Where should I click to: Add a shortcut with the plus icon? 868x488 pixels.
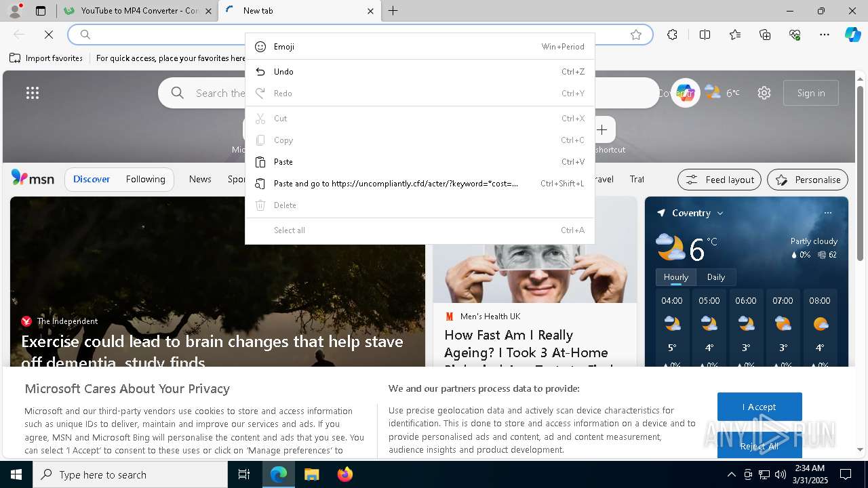click(x=602, y=129)
